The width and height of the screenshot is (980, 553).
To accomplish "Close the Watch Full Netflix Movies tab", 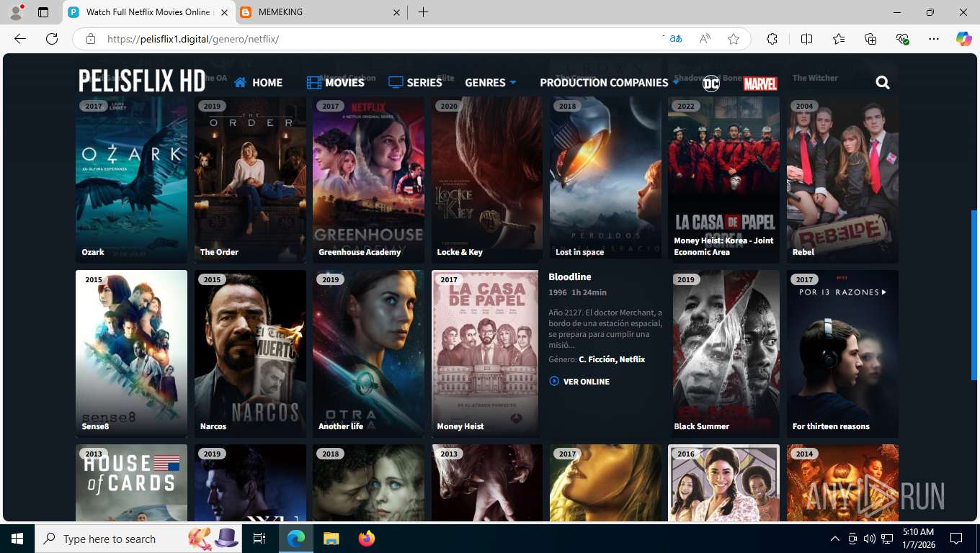I will tap(224, 12).
